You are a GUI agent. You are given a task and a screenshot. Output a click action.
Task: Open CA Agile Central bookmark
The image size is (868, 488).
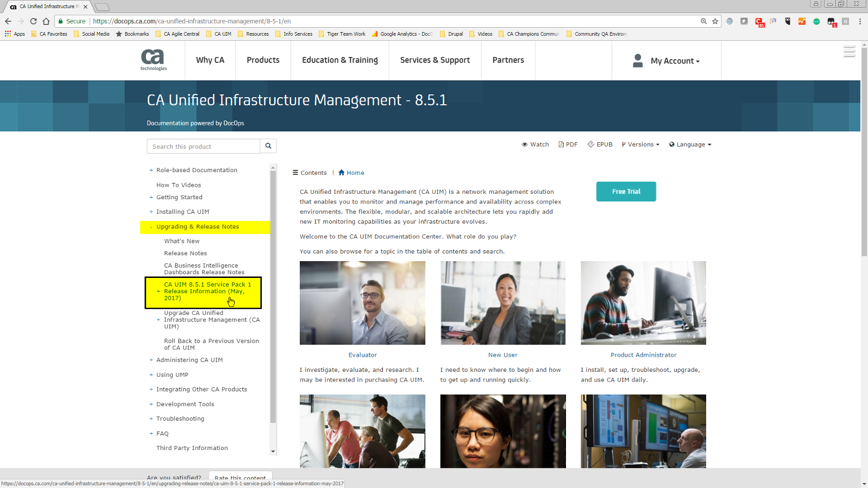point(178,34)
